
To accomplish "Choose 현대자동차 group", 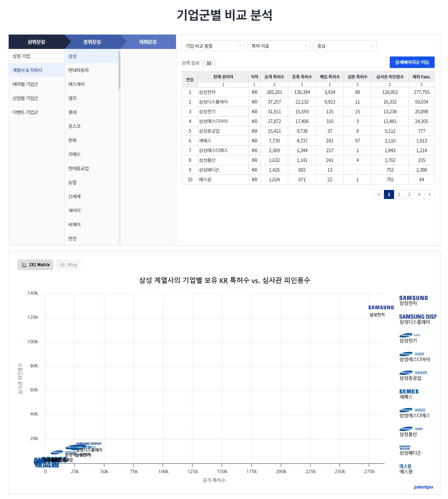I will coord(92,70).
